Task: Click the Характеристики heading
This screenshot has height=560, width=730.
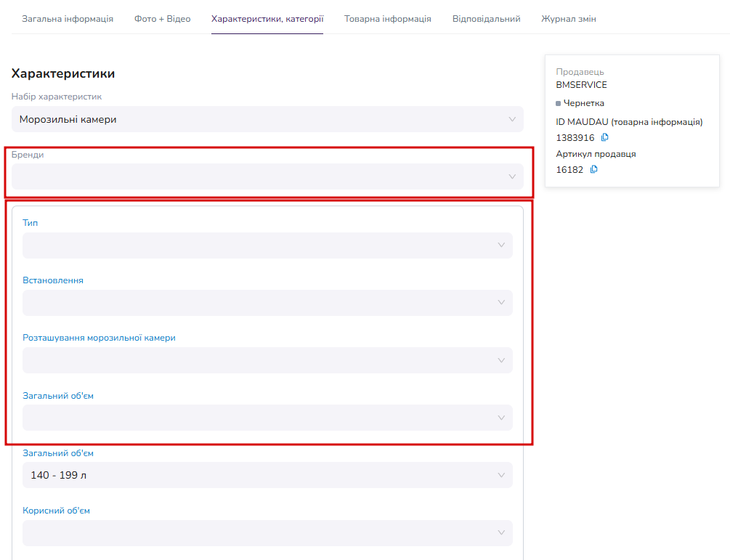Action: (x=63, y=73)
